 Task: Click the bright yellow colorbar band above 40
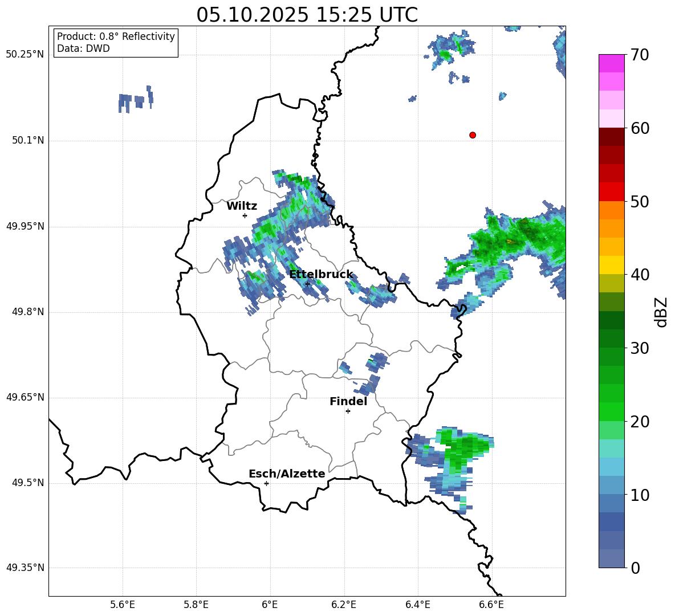pos(611,265)
